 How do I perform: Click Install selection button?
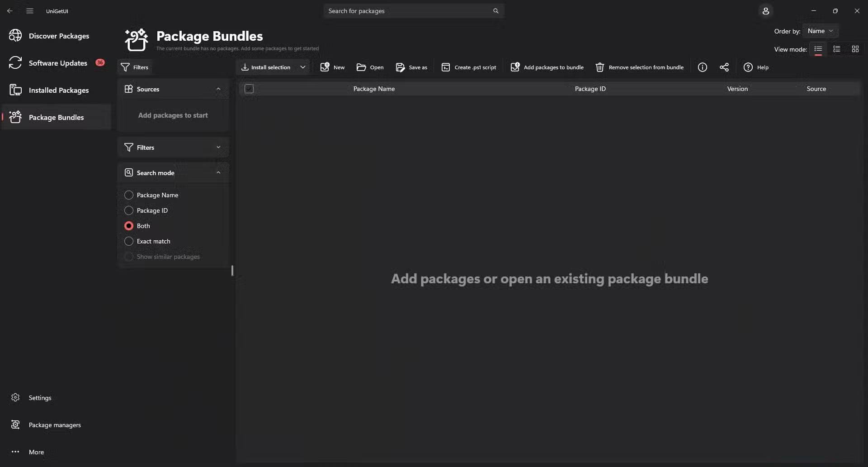(x=266, y=67)
